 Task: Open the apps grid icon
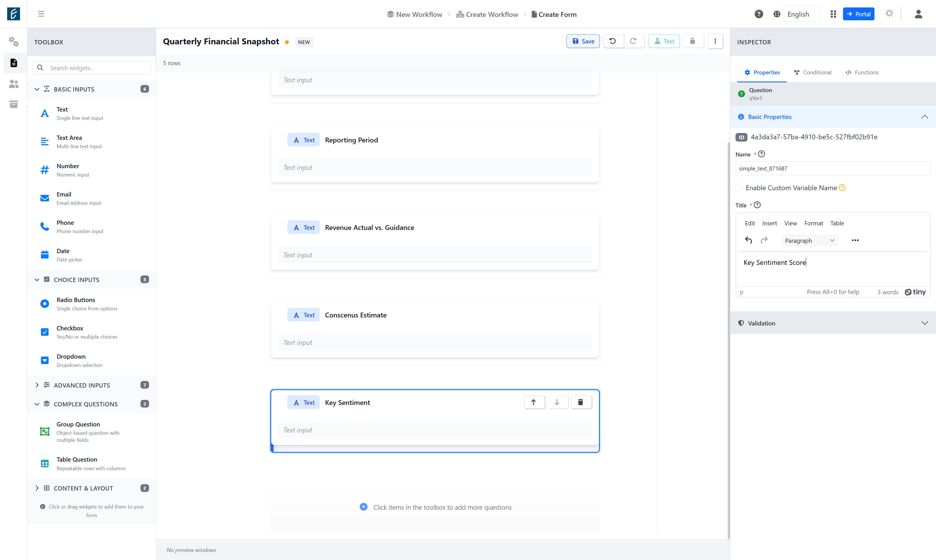point(833,14)
